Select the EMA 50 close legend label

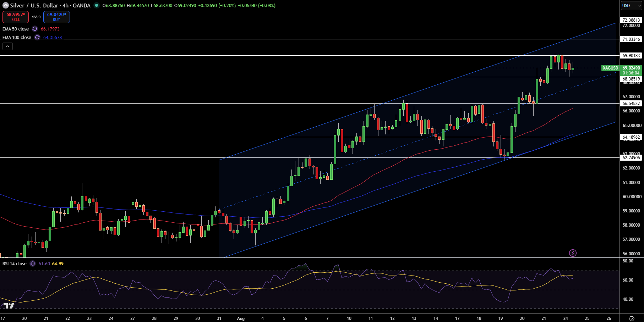pyautogui.click(x=16, y=29)
